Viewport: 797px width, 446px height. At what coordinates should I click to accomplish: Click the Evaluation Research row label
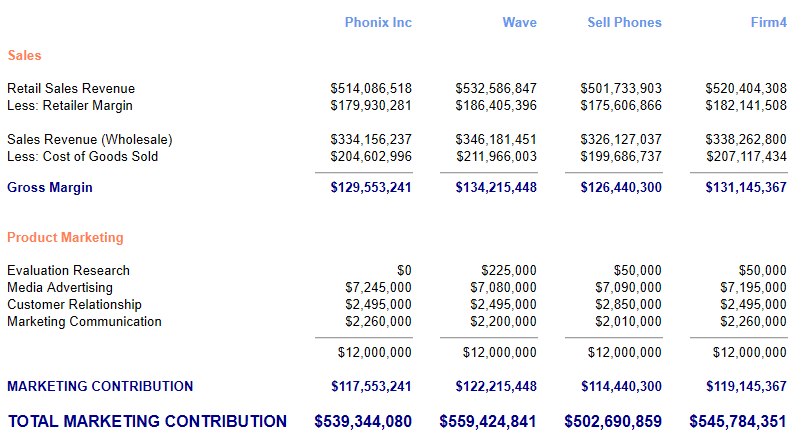[x=68, y=270]
